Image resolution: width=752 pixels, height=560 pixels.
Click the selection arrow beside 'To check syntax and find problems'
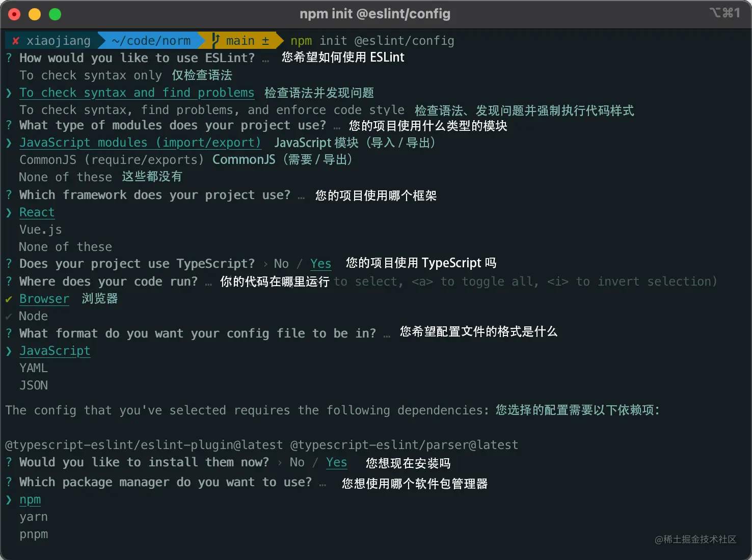point(9,93)
